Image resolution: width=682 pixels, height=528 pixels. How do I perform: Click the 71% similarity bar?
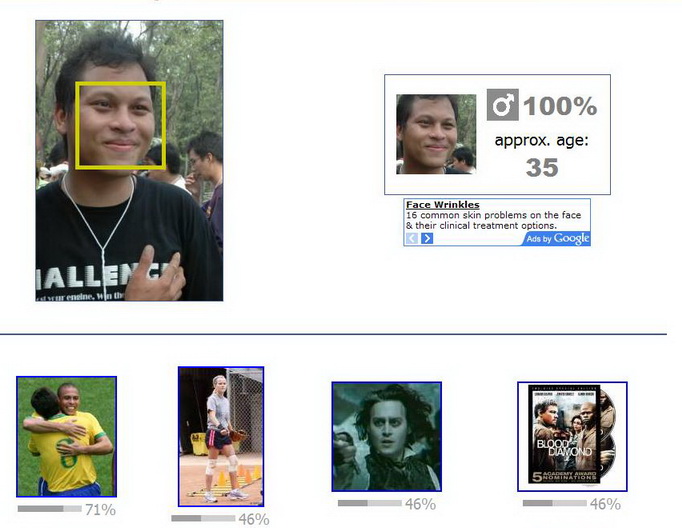pyautogui.click(x=49, y=509)
